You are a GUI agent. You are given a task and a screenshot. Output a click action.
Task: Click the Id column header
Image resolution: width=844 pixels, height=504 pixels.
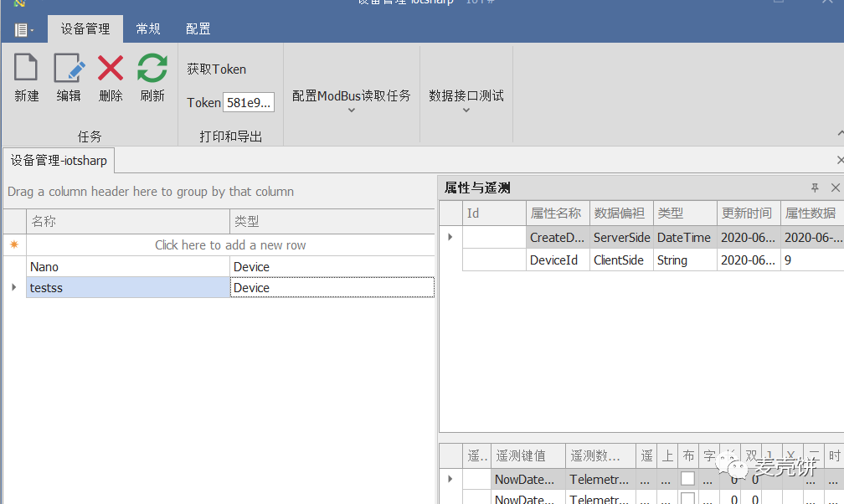coord(494,213)
